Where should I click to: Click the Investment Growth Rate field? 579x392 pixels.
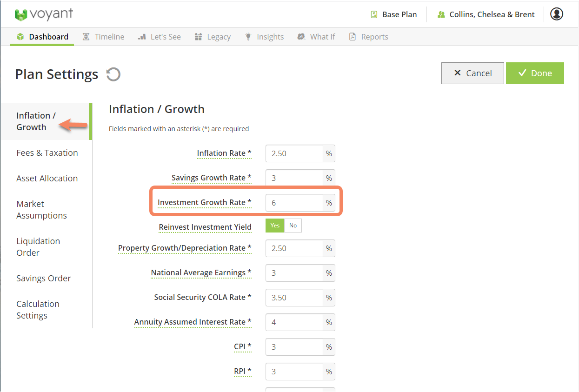(x=294, y=203)
